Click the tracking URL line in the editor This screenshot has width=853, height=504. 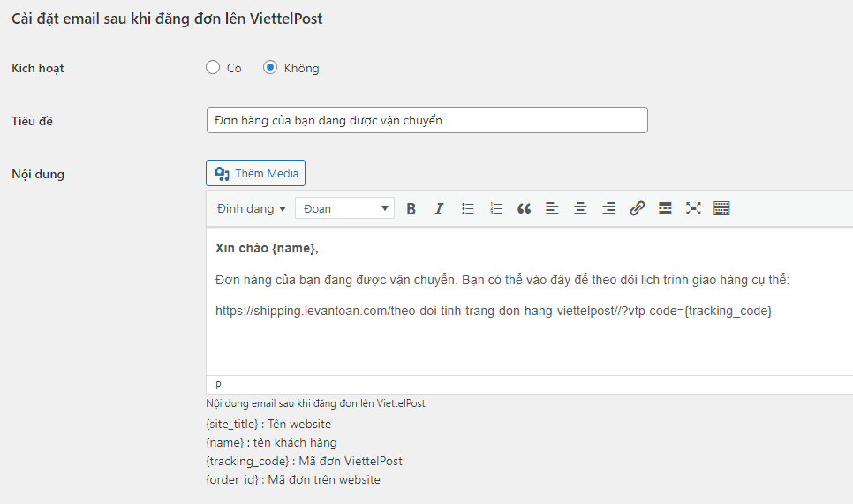(494, 311)
